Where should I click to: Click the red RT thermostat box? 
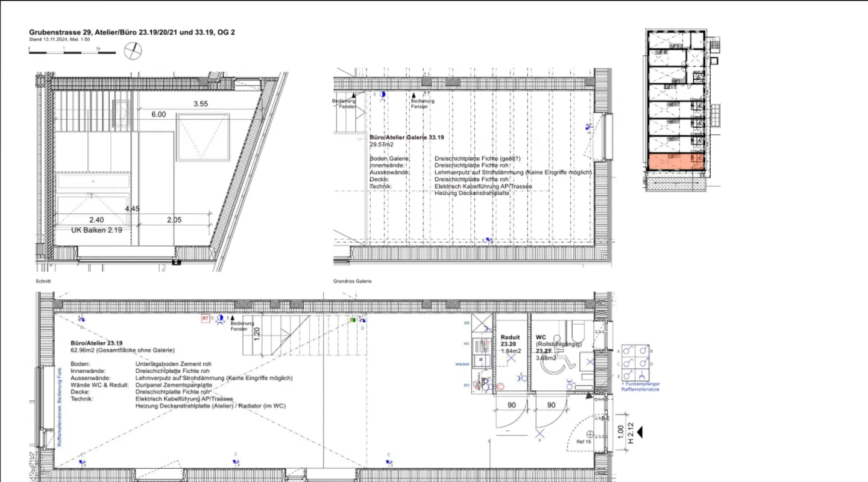pyautogui.click(x=205, y=318)
